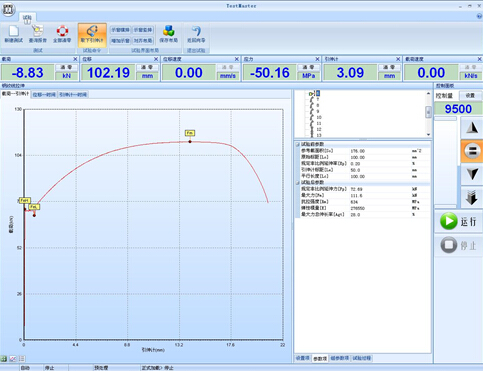
Task: Click vertical window arrangement ribbon button
Action: (x=143, y=30)
